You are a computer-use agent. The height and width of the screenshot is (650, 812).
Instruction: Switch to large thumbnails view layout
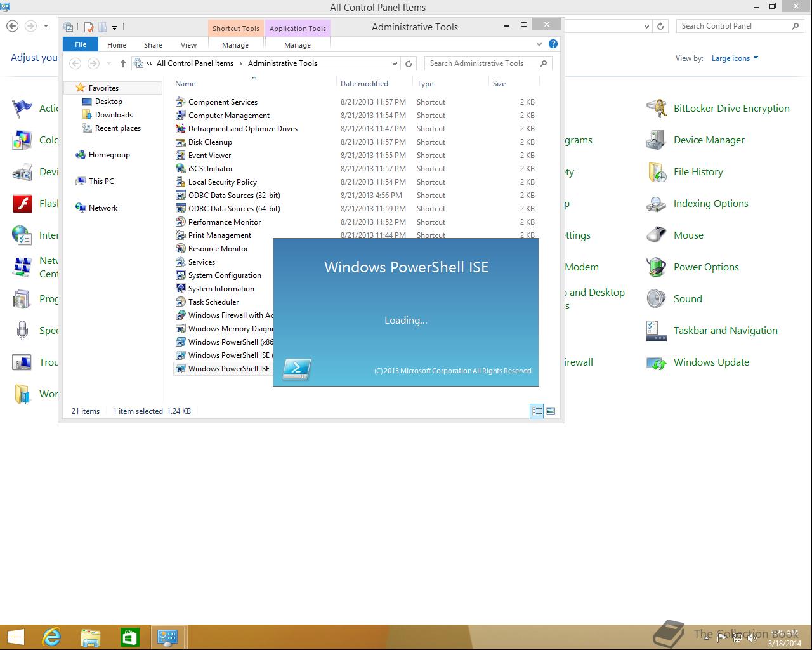tap(551, 411)
